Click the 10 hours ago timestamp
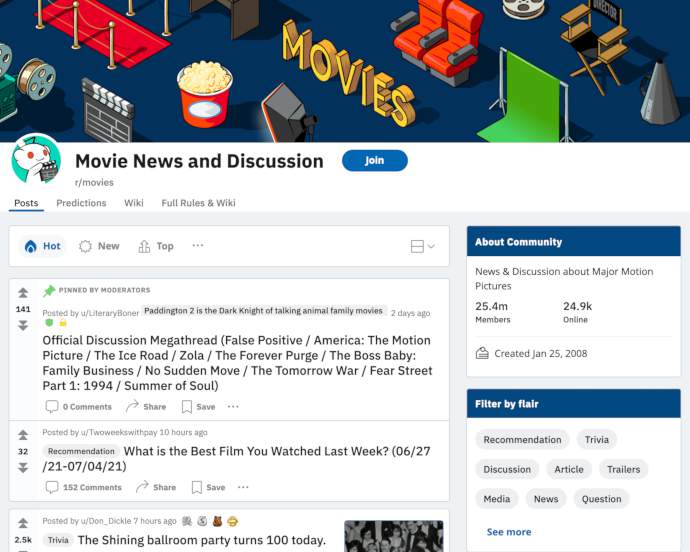690x552 pixels. coord(184,432)
